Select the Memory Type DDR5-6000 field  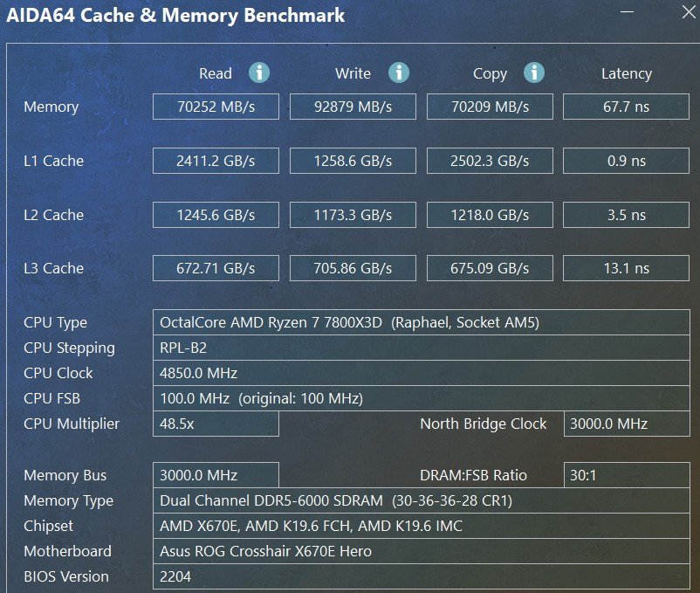click(422, 500)
